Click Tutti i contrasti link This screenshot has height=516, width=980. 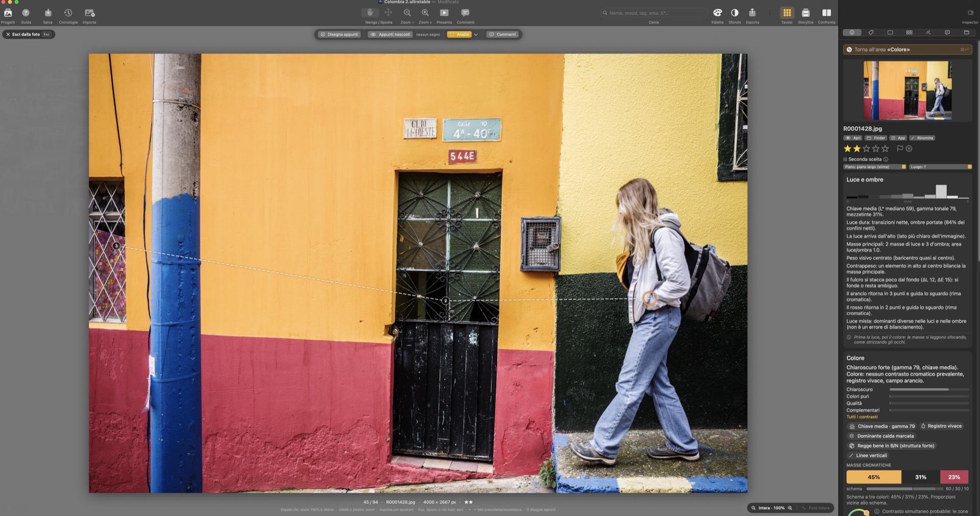pos(862,417)
